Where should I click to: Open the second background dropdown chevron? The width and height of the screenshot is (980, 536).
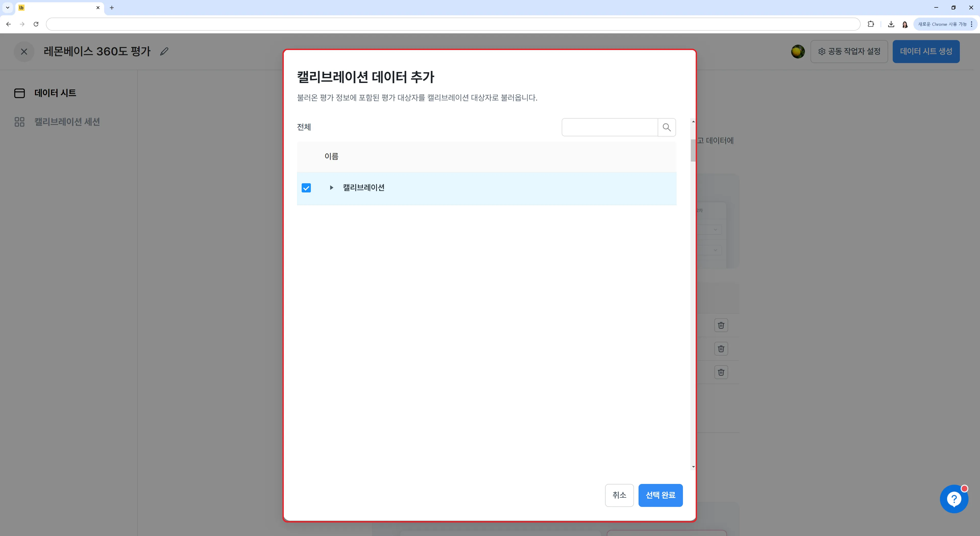[715, 250]
